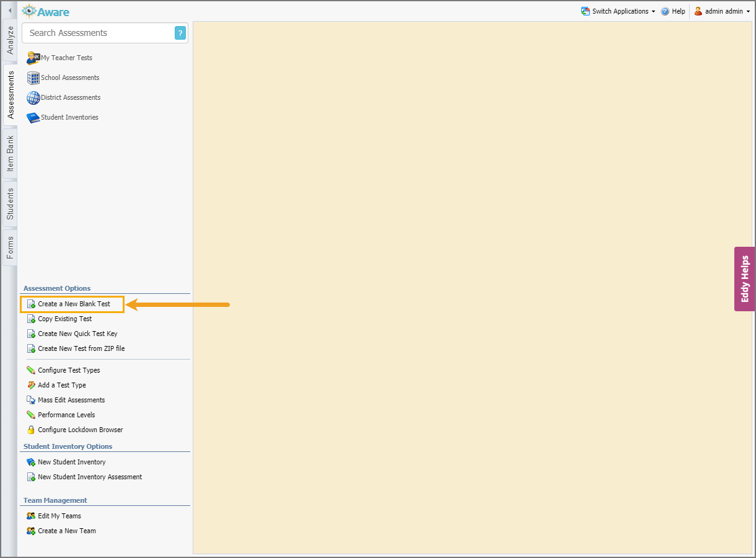This screenshot has height=558, width=756.
Task: Switch to the Analyze tab
Action: (10, 40)
